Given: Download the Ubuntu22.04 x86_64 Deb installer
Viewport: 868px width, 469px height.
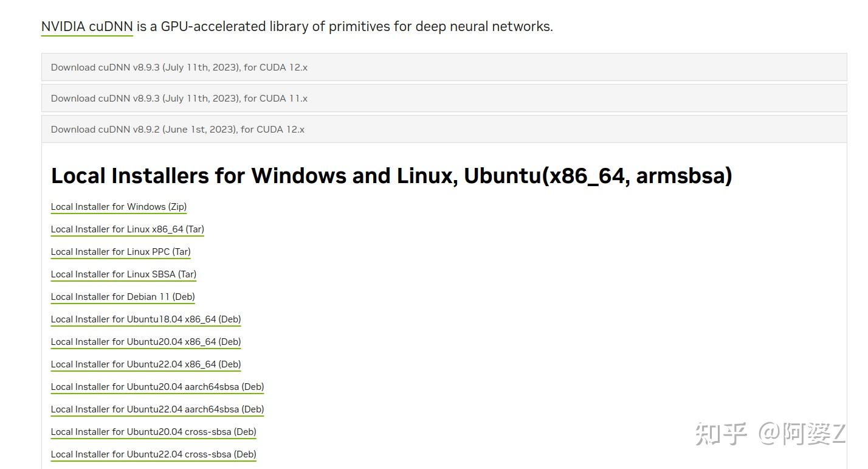Looking at the screenshot, I should point(146,364).
